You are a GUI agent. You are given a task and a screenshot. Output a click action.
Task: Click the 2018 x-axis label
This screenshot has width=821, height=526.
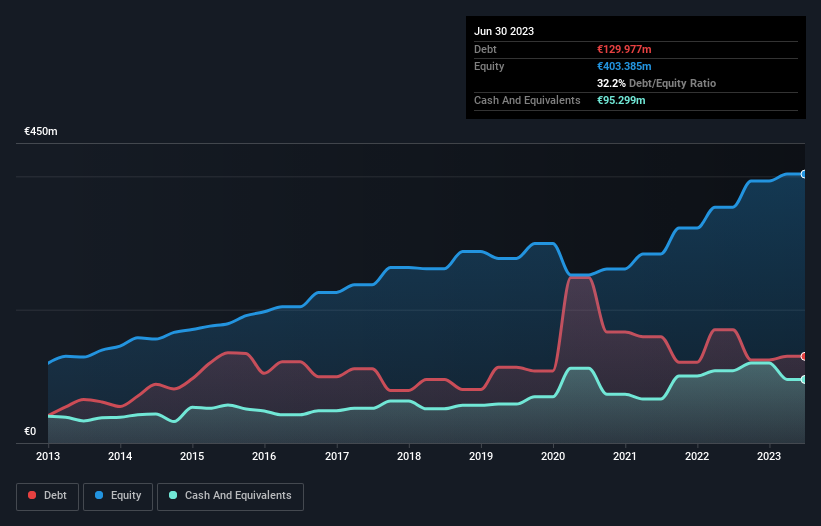[409, 456]
